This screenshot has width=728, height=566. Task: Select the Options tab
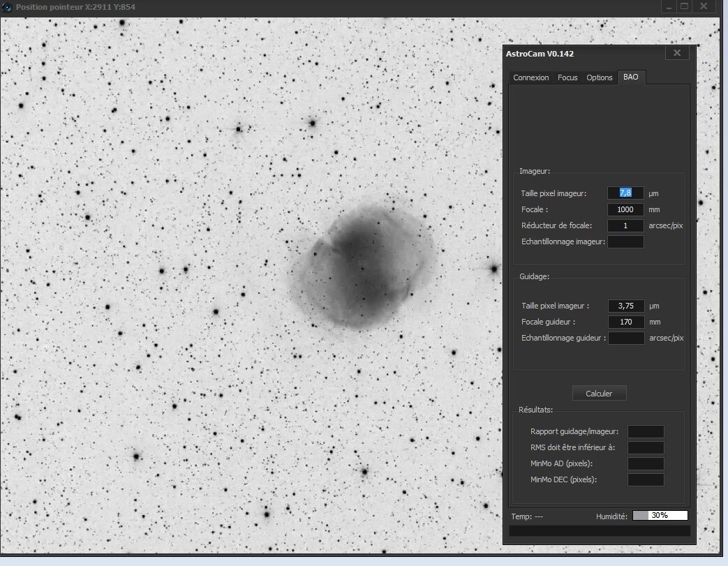599,77
